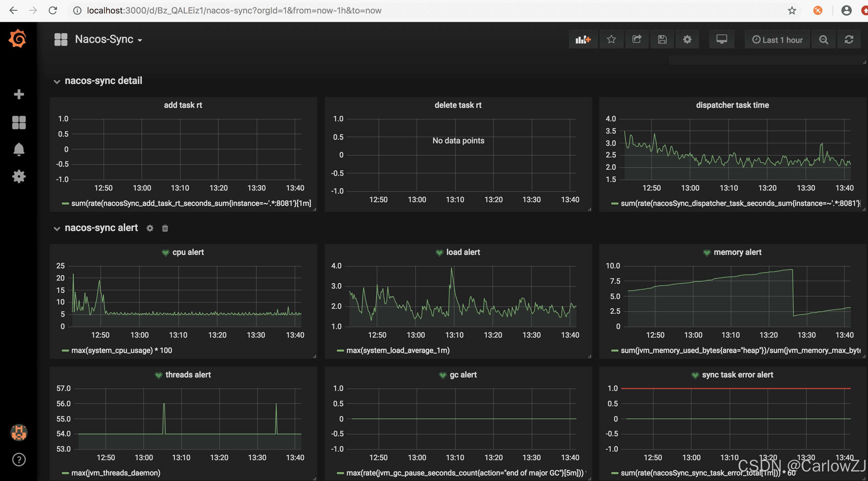Open the Last 1 hour time picker
Viewport: 868px width, 481px height.
point(777,40)
